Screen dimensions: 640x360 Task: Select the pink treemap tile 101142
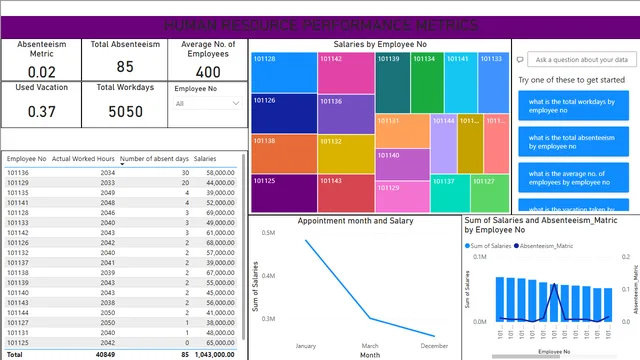coord(346,73)
